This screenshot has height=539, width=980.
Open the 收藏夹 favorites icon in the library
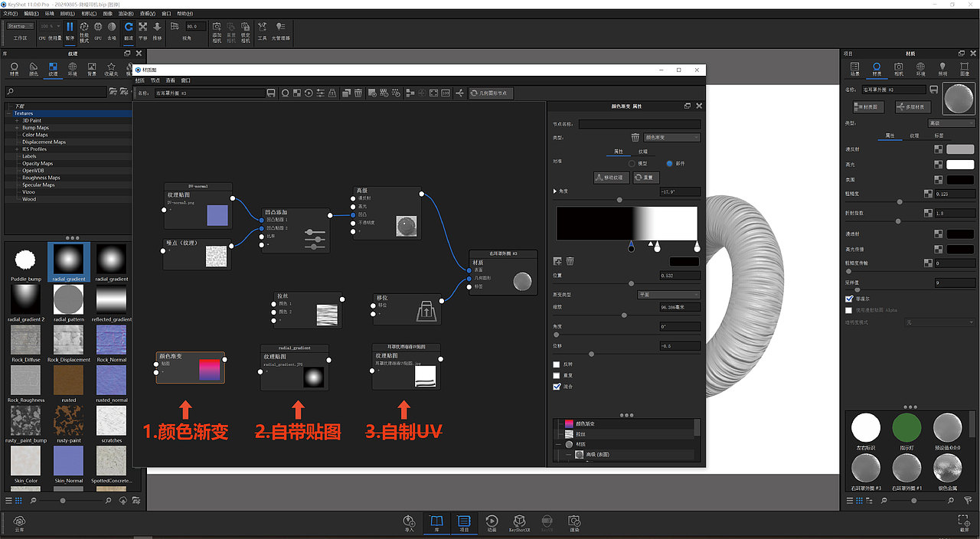point(111,67)
